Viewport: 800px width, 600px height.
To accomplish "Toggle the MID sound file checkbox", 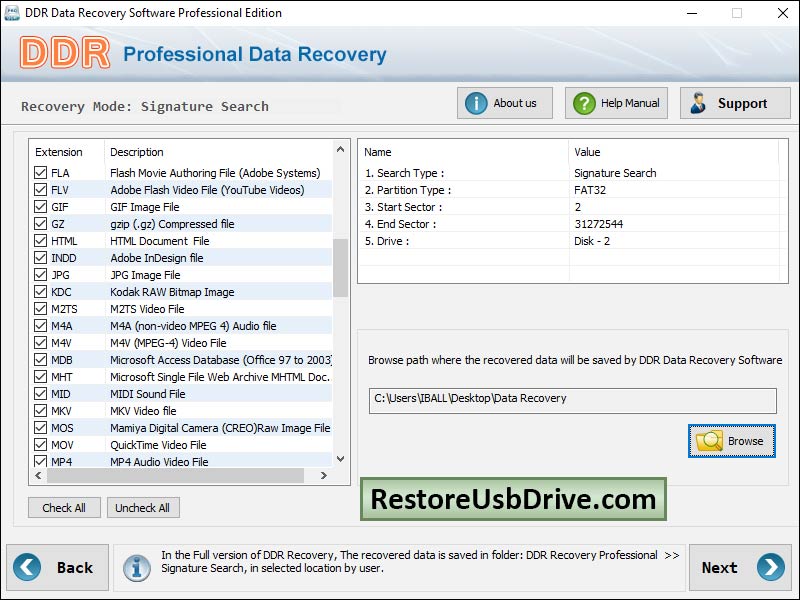I will pyautogui.click(x=40, y=393).
